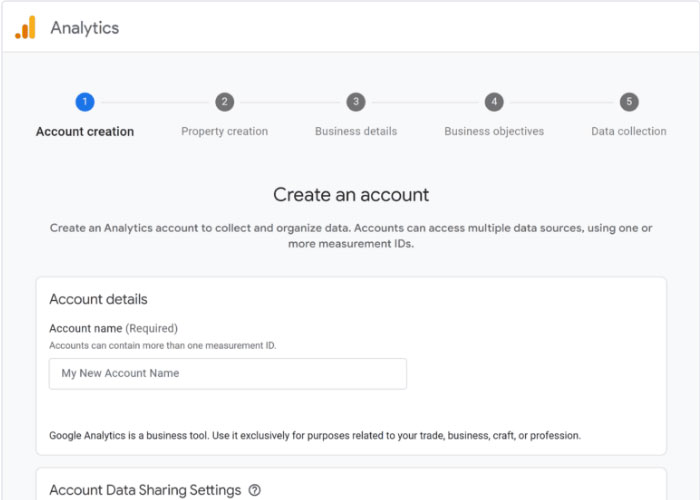
Task: Click the Create an account heading
Action: [x=351, y=195]
